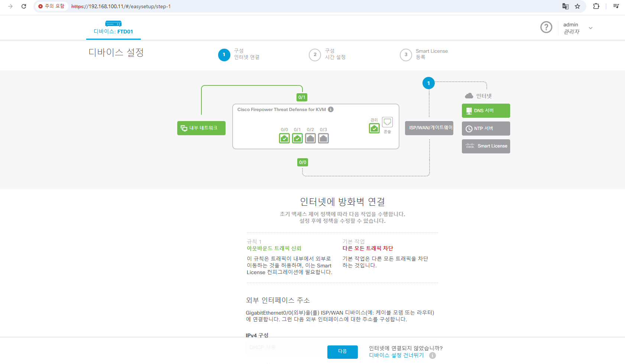Click the 0/2 port icon on the device

(310, 138)
